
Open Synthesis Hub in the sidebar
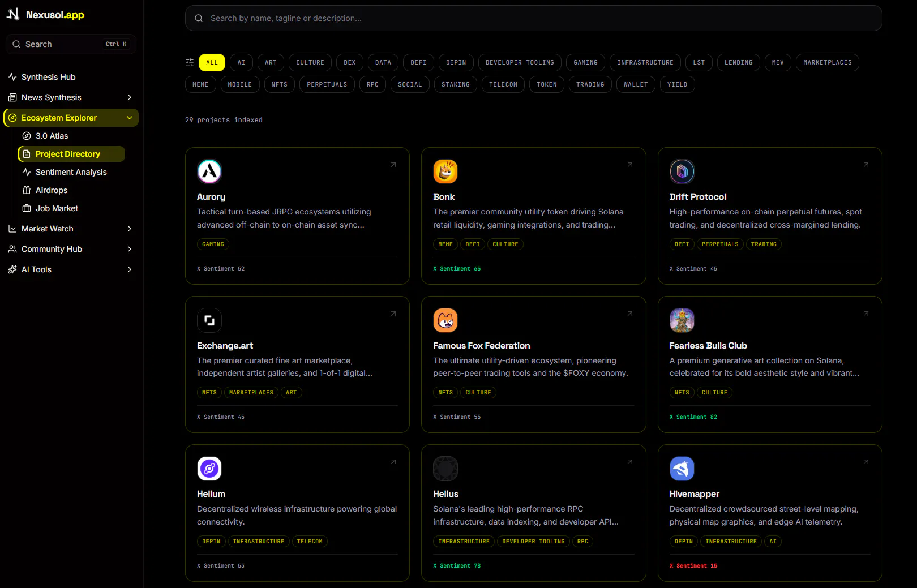[x=71, y=77]
